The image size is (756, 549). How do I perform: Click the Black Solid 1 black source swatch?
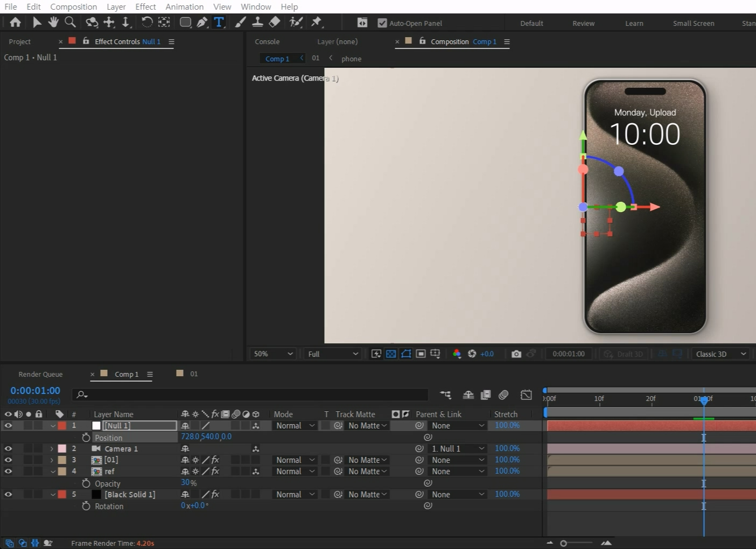coord(96,494)
